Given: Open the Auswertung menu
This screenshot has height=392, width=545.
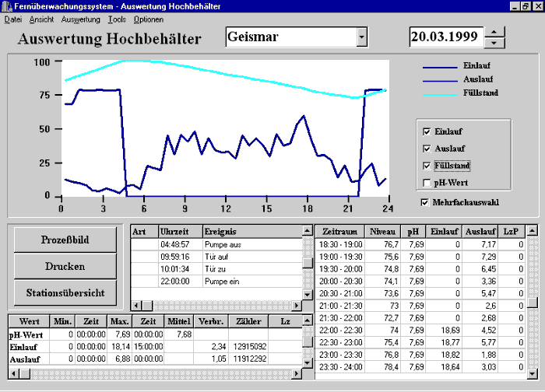Looking at the screenshot, I should 80,18.
